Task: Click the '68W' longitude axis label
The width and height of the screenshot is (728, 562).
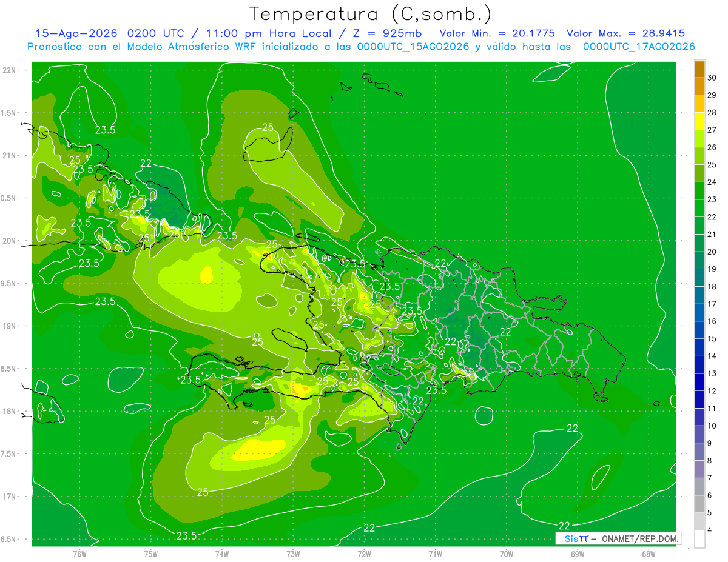Action: 649,554
